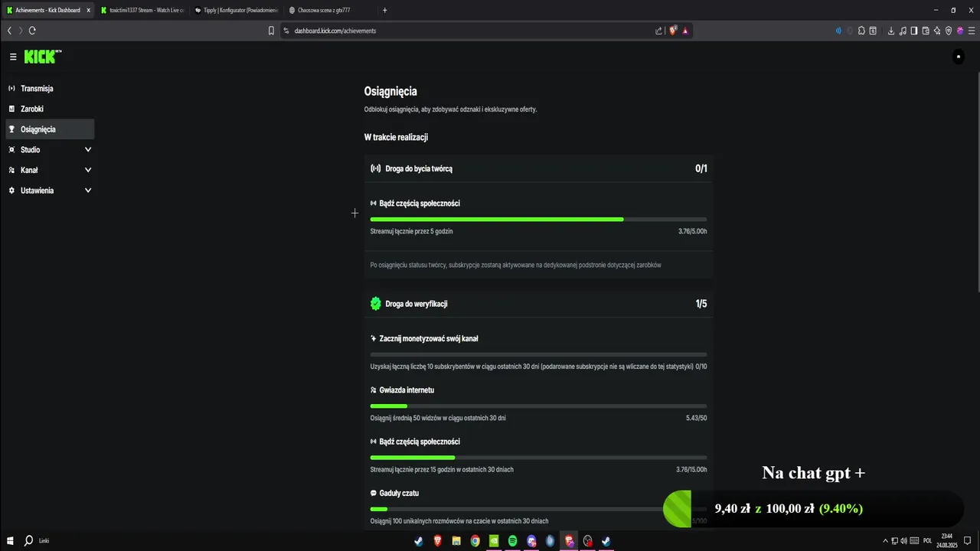The height and width of the screenshot is (551, 980).
Task: Go to the Zarobki sidebar page
Action: (50, 109)
